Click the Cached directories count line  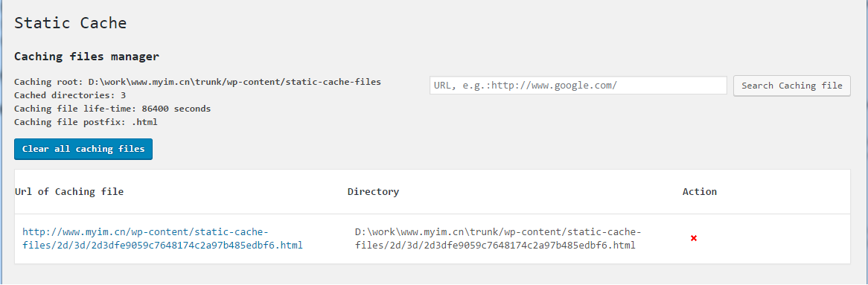click(x=70, y=95)
